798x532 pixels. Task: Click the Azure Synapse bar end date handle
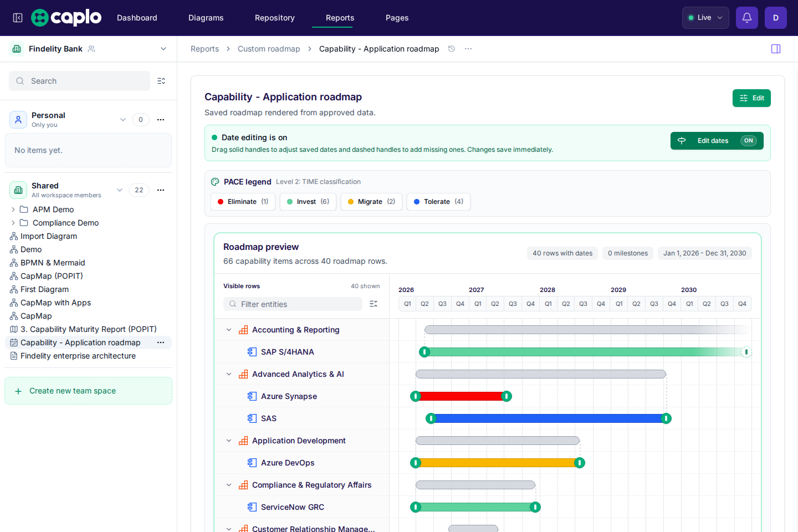(507, 396)
